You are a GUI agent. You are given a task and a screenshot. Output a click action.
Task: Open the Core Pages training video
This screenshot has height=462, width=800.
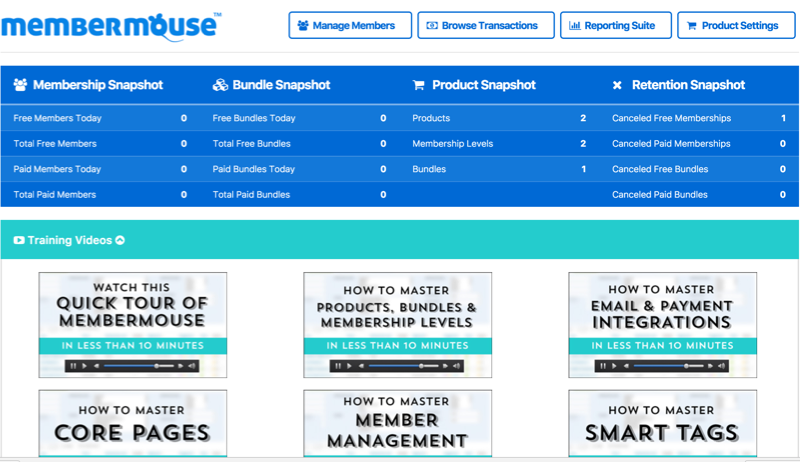click(x=133, y=423)
